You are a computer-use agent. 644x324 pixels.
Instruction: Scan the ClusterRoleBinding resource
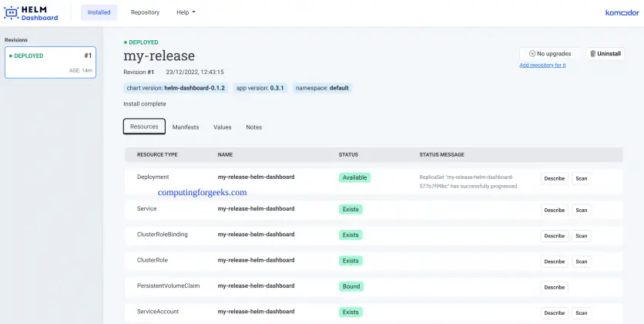[582, 236]
